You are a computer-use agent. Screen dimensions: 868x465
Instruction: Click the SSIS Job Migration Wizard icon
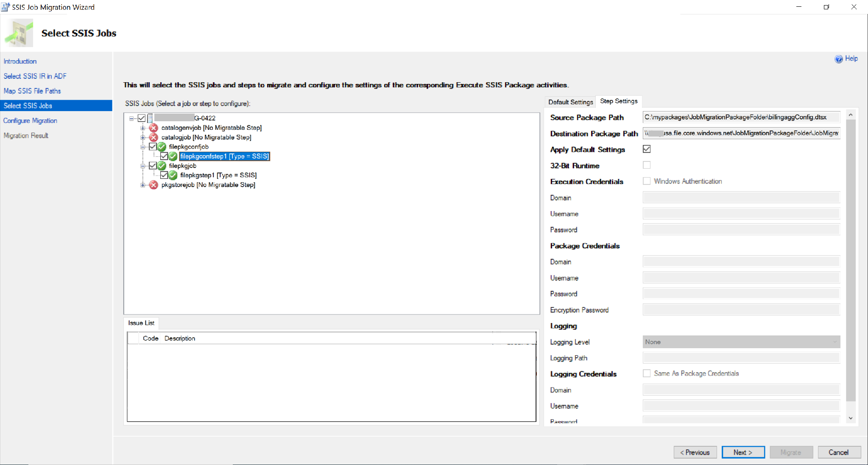click(6, 6)
